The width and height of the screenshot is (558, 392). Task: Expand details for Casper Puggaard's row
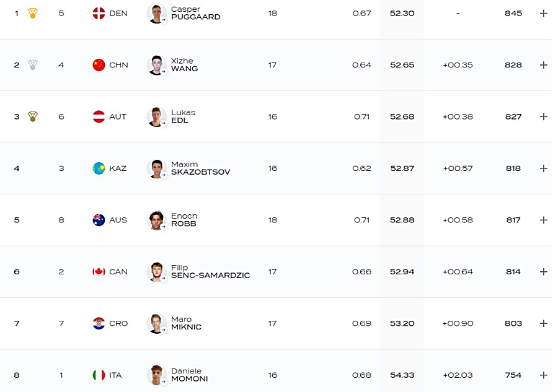click(x=543, y=13)
